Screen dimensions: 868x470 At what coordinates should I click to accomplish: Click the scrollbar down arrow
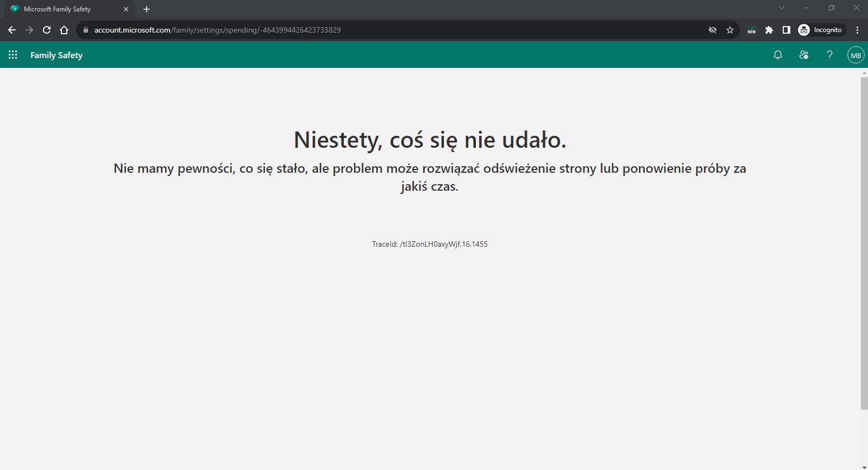864,467
